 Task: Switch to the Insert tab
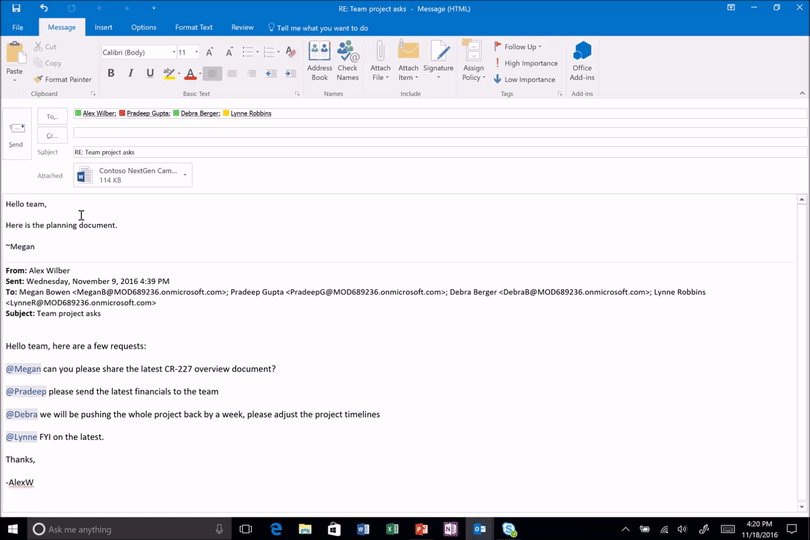(104, 27)
